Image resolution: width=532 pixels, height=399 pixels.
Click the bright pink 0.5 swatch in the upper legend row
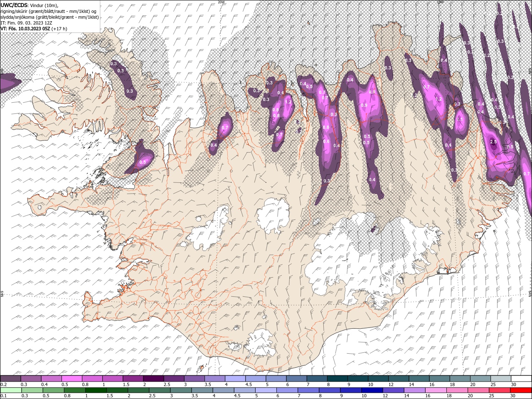point(71,379)
